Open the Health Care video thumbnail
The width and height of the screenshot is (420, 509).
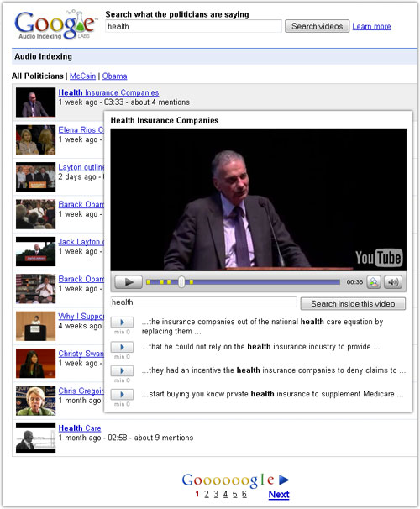[36, 438]
